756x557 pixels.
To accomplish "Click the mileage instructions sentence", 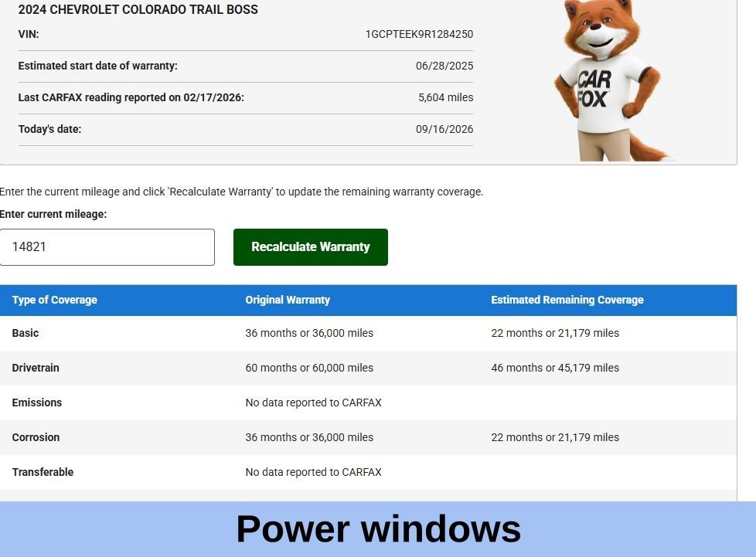I will 241,192.
